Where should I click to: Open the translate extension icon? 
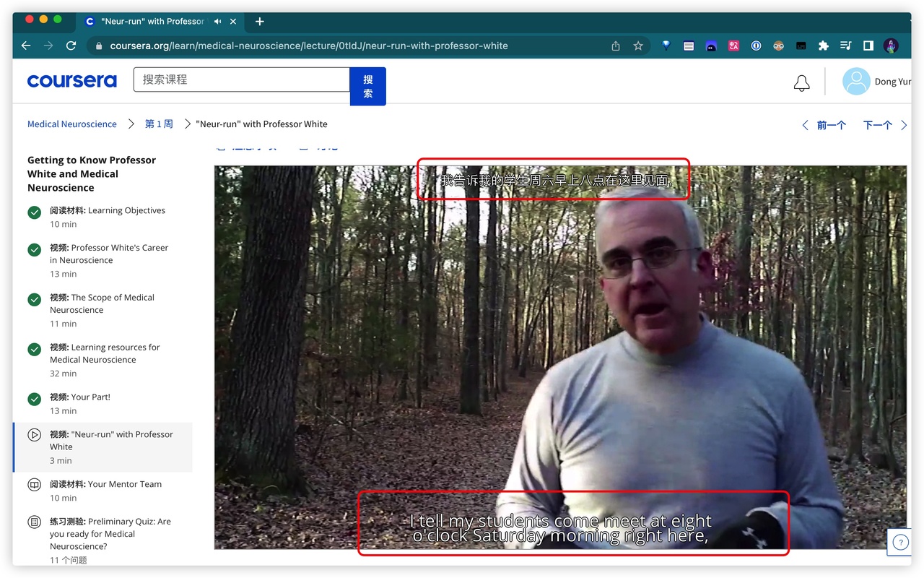(733, 46)
